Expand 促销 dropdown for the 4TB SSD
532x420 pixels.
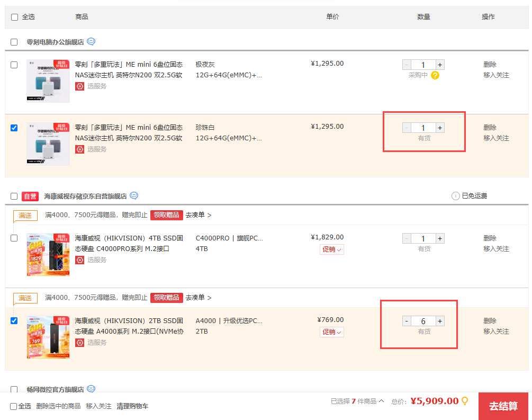tap(332, 249)
